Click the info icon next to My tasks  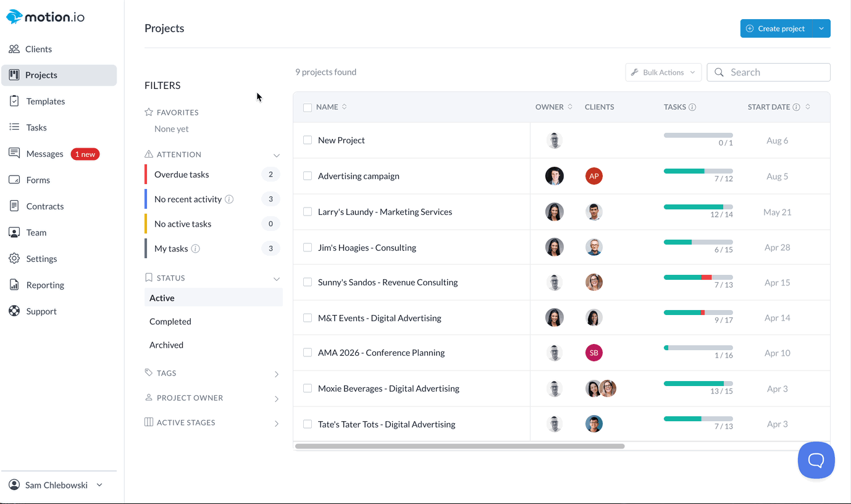tap(196, 249)
